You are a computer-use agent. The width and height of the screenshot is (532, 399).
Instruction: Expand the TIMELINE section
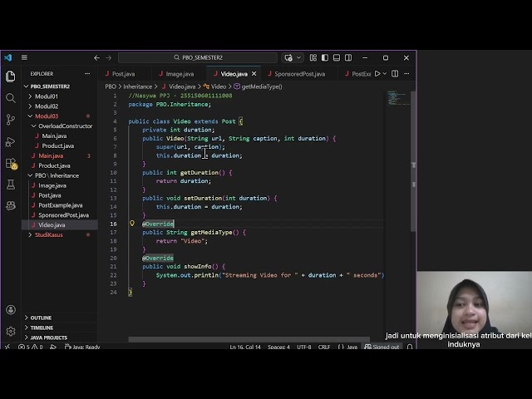42,328
